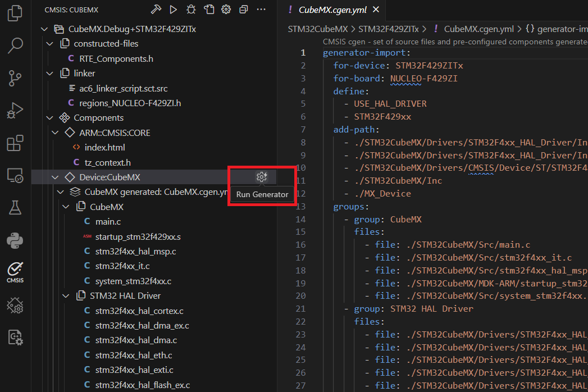
Task: Open the Search view in activity bar
Action: click(x=15, y=45)
